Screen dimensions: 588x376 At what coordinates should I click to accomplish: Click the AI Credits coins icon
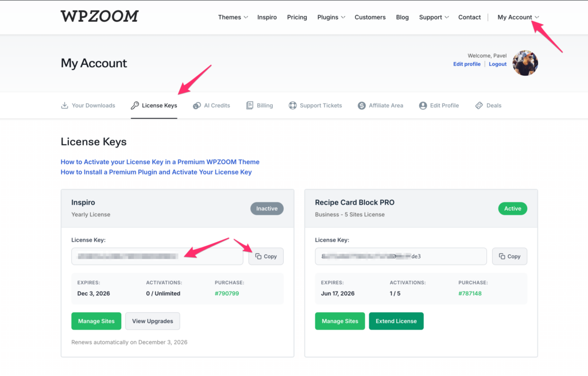pyautogui.click(x=197, y=106)
